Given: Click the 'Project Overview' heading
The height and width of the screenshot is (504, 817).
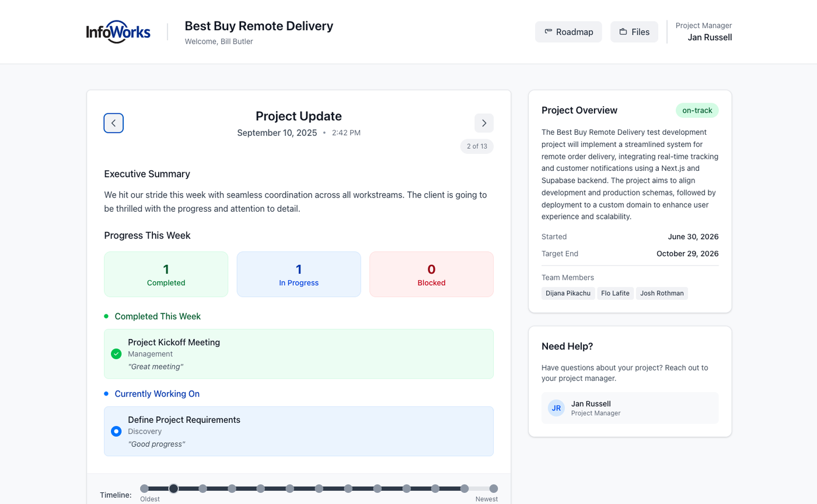Looking at the screenshot, I should [x=579, y=110].
